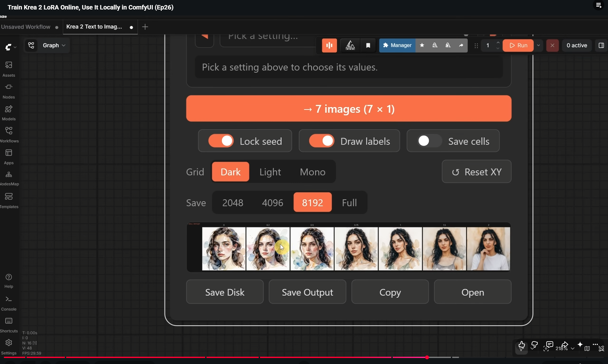The width and height of the screenshot is (608, 364).
Task: Open the comments speech bubble icon
Action: [x=550, y=345]
